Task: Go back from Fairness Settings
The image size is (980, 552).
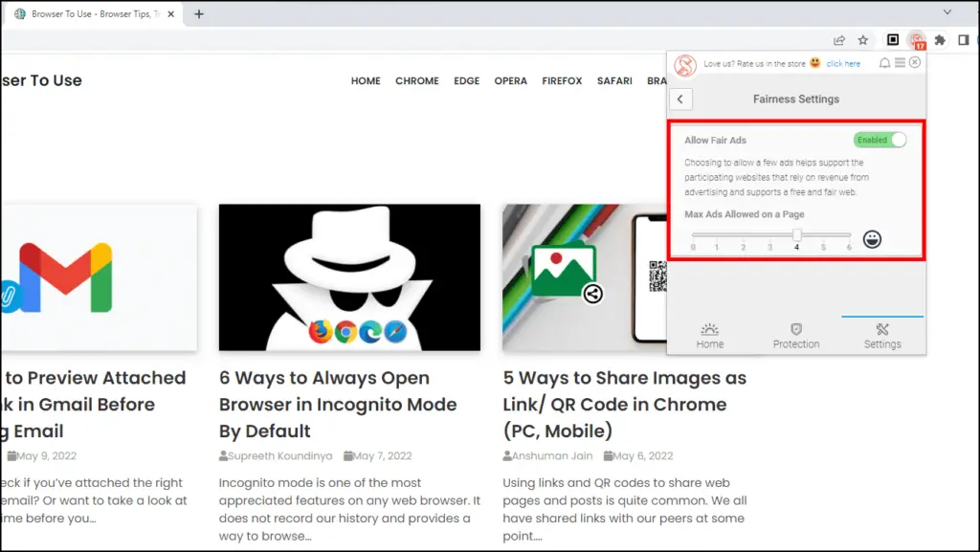Action: (680, 99)
